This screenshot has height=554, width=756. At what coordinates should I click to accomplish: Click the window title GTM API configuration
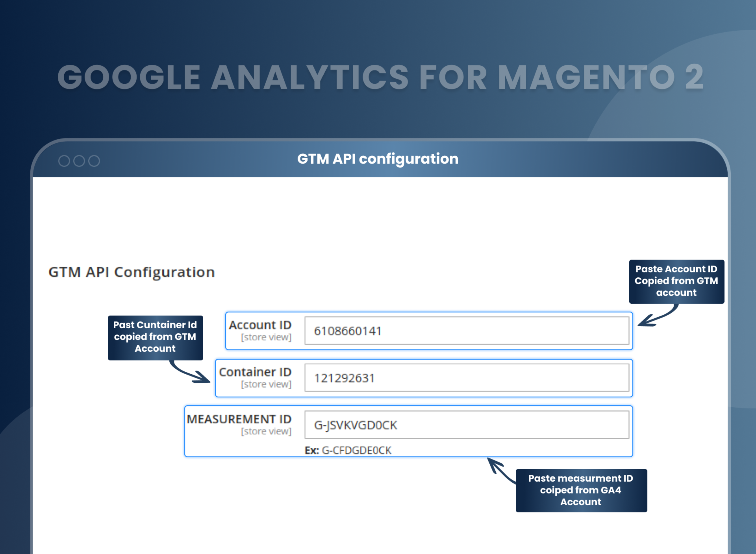(x=378, y=159)
